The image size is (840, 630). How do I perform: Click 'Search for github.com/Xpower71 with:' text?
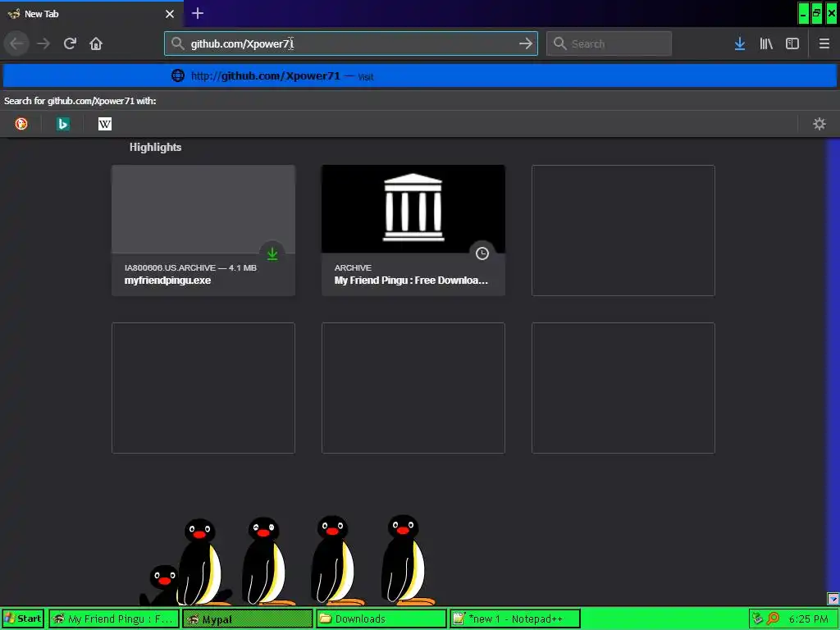click(80, 101)
